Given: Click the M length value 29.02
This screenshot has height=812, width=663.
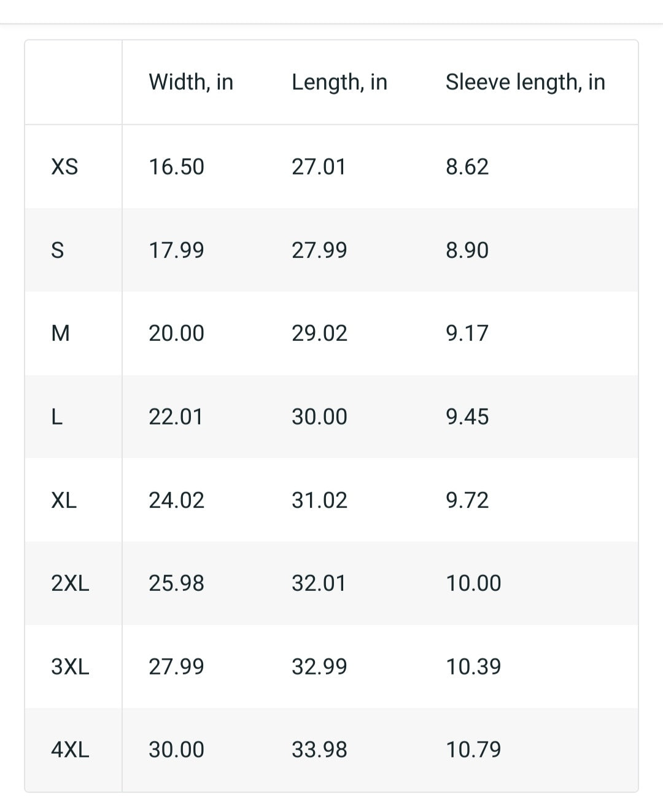Looking at the screenshot, I should coord(319,333).
